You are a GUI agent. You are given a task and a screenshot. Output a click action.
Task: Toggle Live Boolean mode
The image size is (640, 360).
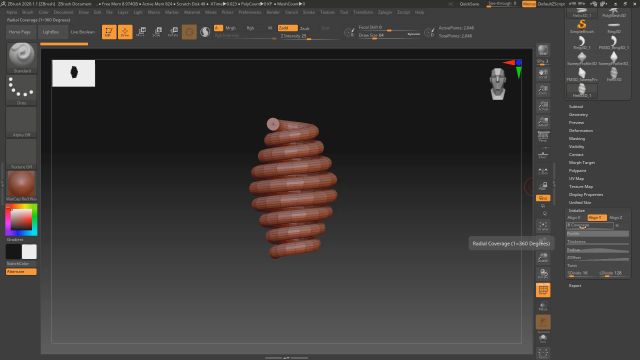point(82,32)
